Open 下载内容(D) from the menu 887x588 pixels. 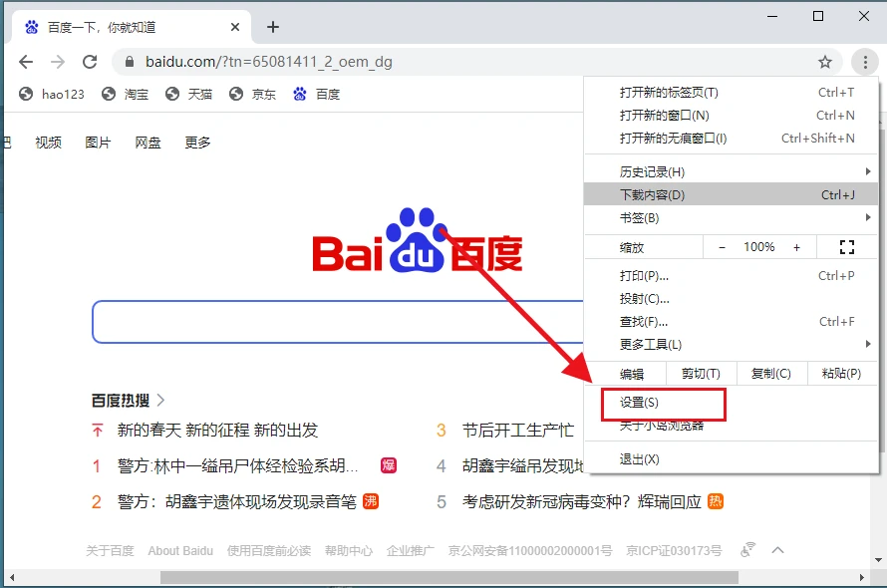[x=731, y=194]
